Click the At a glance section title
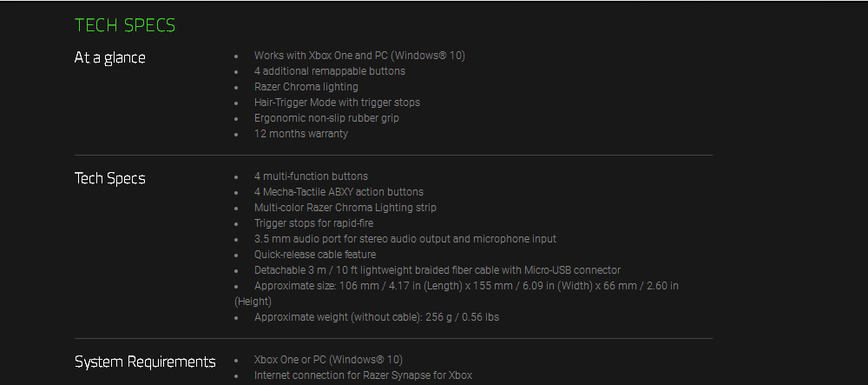Screen dimensions: 868x385 click(x=110, y=58)
